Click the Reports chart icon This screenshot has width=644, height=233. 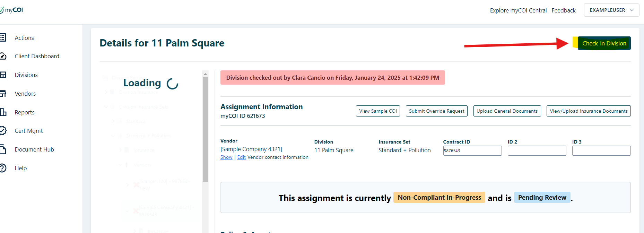click(3, 112)
